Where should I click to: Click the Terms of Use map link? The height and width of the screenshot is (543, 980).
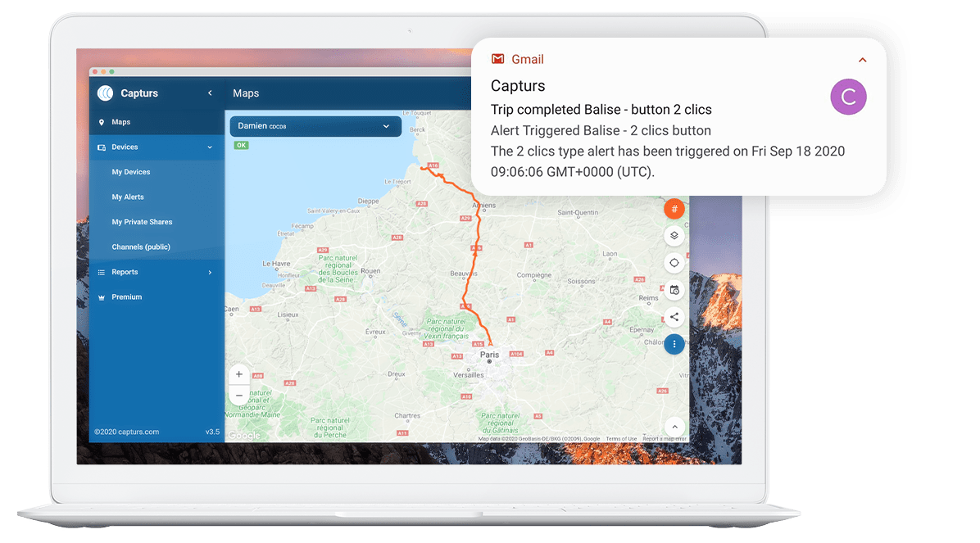pos(621,439)
